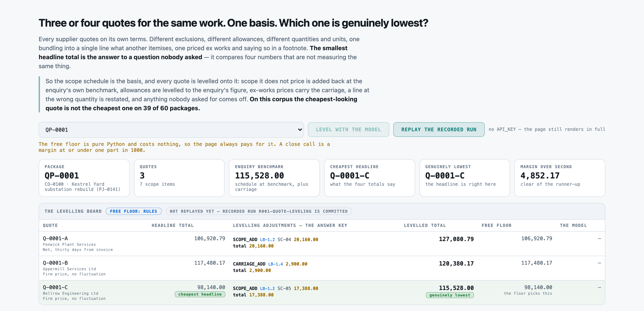Click the Headline Total column header
Screen dimensions: 644x311
(173, 225)
